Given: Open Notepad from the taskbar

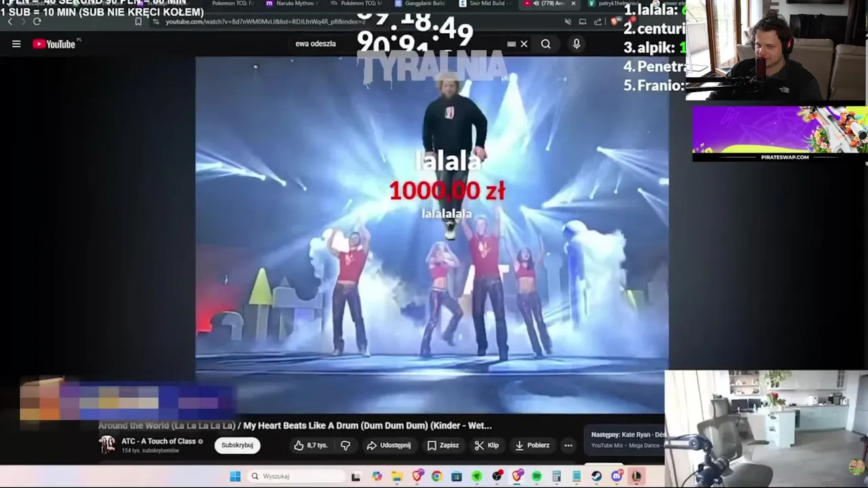Looking at the screenshot, I should [x=576, y=476].
